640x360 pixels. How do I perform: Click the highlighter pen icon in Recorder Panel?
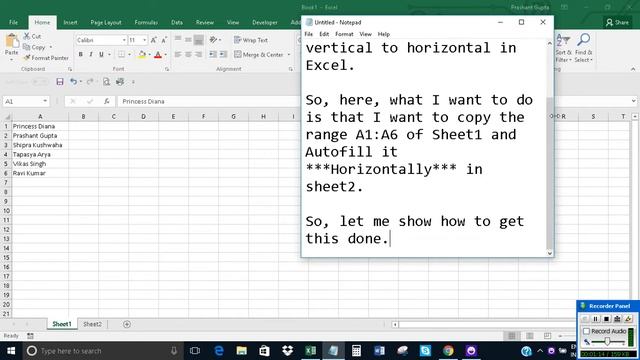point(628,319)
